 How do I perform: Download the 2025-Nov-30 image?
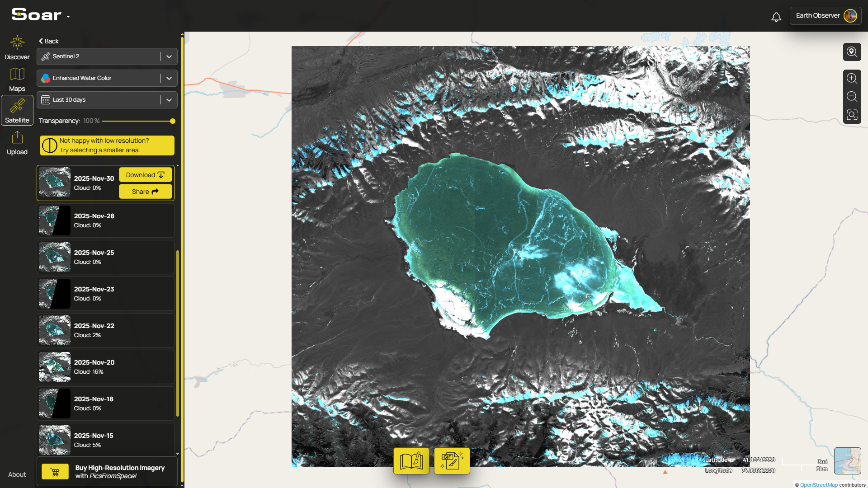tap(145, 174)
